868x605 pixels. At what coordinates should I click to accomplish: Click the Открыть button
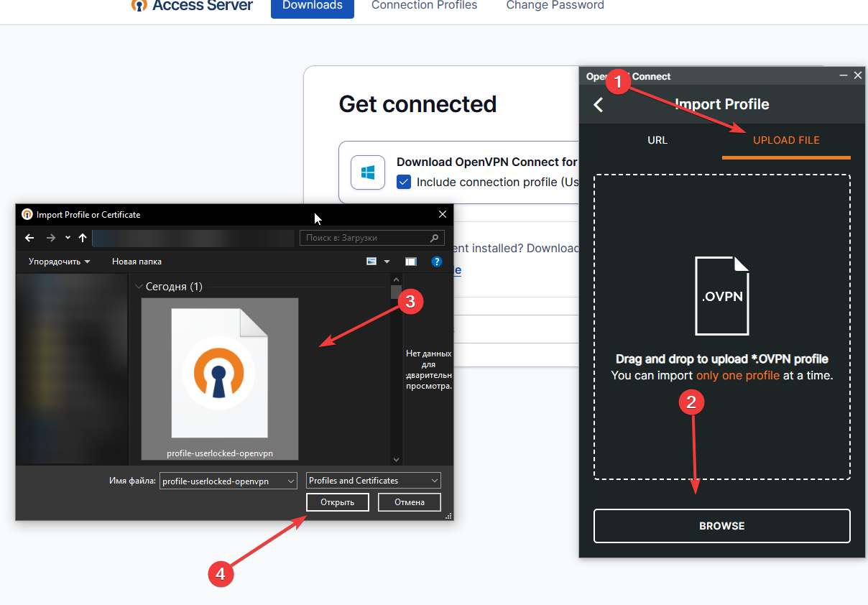(x=338, y=502)
